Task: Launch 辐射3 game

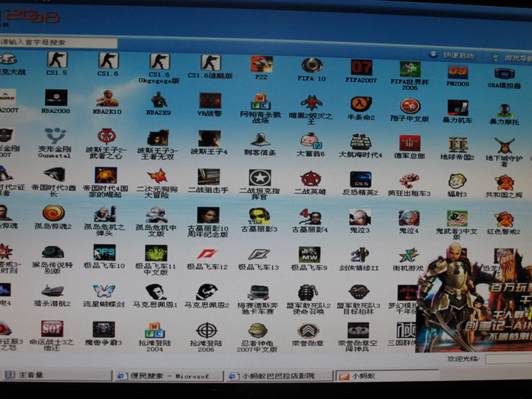Action: pyautogui.click(x=458, y=182)
